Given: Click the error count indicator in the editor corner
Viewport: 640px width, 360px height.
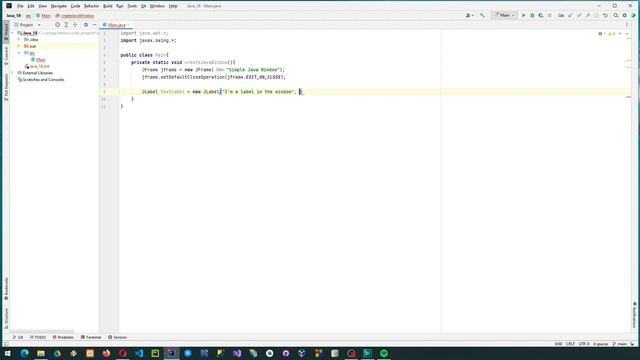Looking at the screenshot, I should pos(601,34).
